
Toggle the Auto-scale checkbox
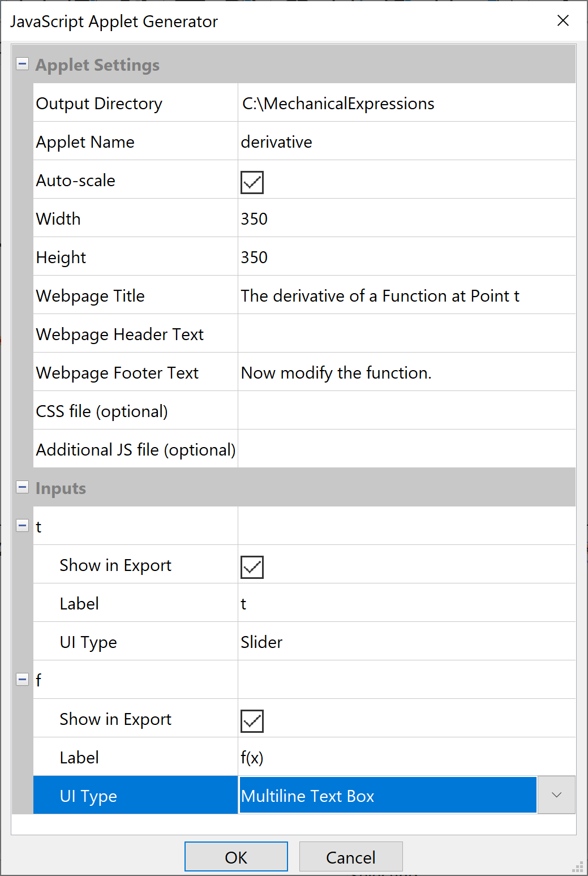pos(252,182)
